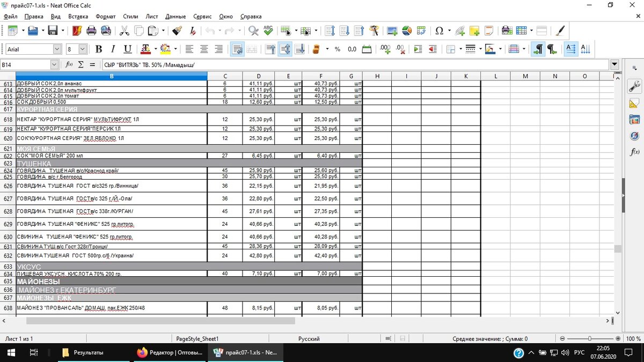Toggle Underline formatting
Screen dimensions: 644x362
click(127, 49)
